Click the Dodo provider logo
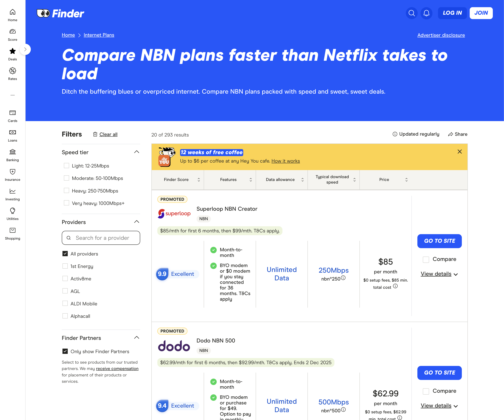The image size is (504, 420). tap(174, 346)
